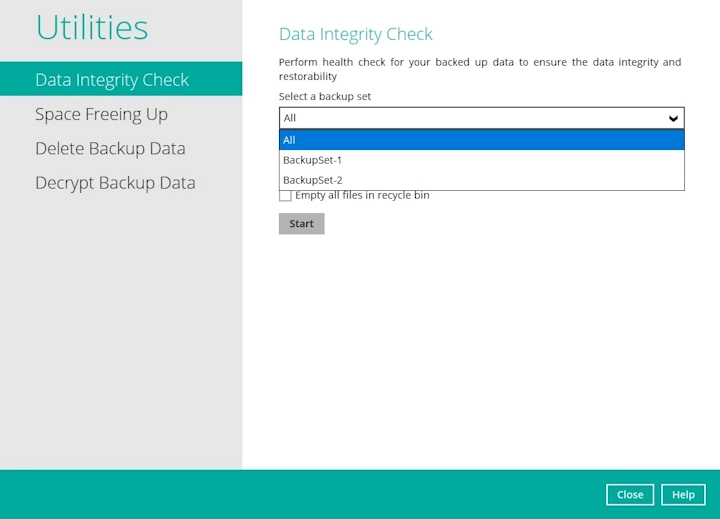Click the backup set dropdown chevron arrow

pos(673,118)
